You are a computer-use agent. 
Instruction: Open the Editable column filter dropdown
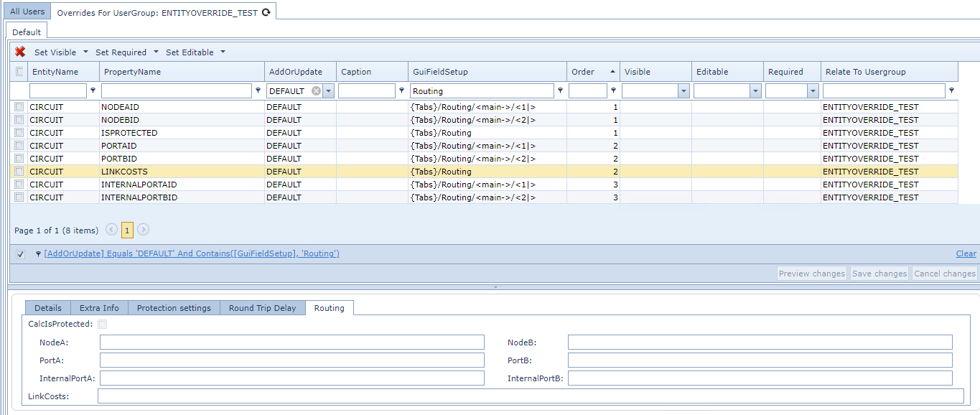[755, 91]
